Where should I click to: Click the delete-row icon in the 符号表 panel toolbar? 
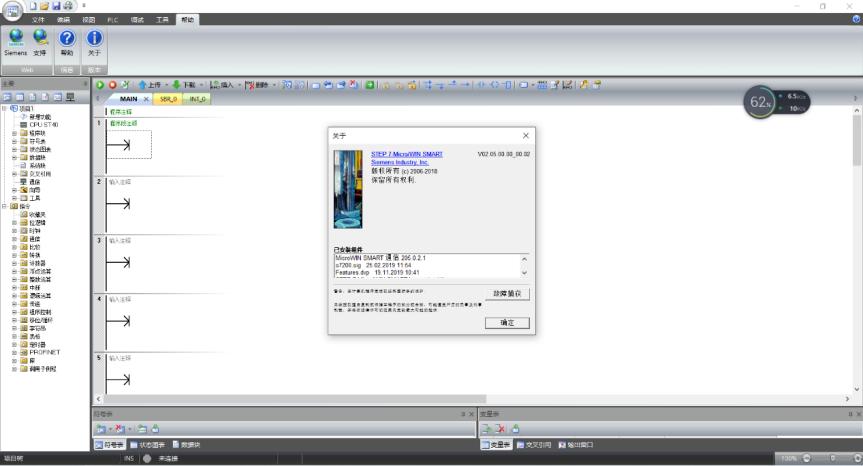pos(120,429)
